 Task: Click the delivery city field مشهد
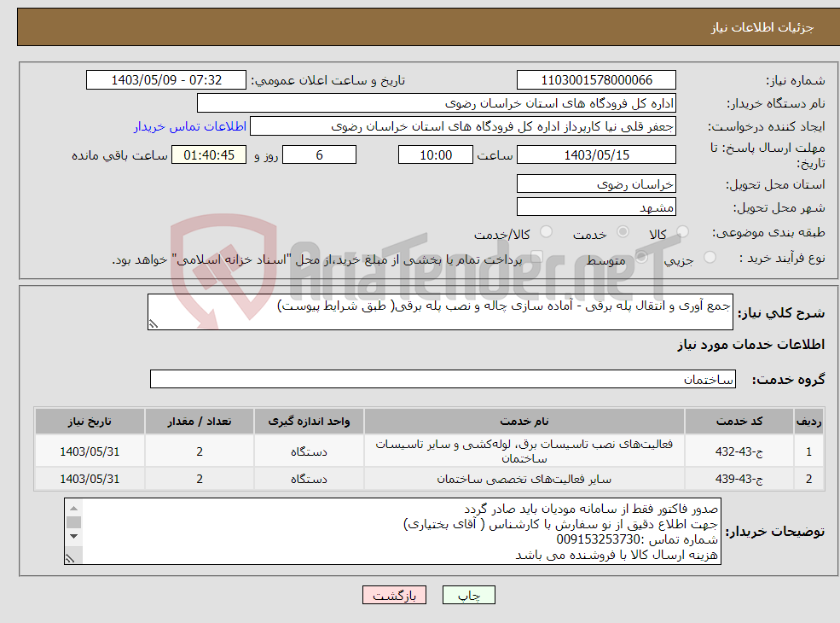click(x=596, y=207)
